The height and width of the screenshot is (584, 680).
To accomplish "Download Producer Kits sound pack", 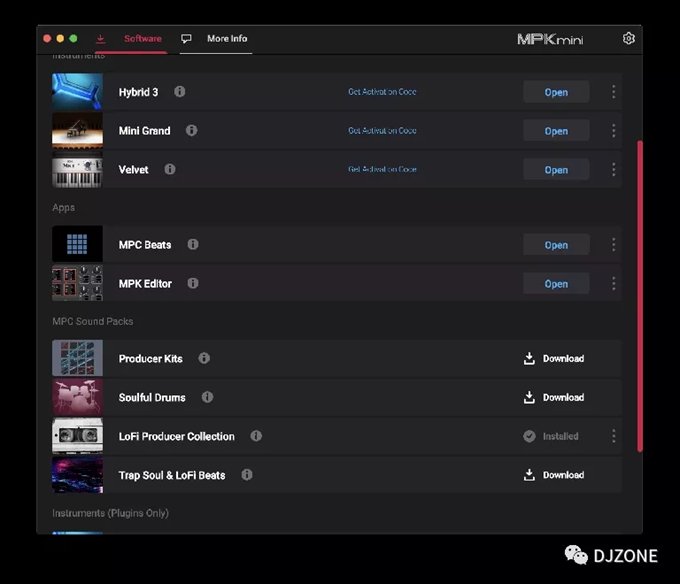I will (554, 359).
